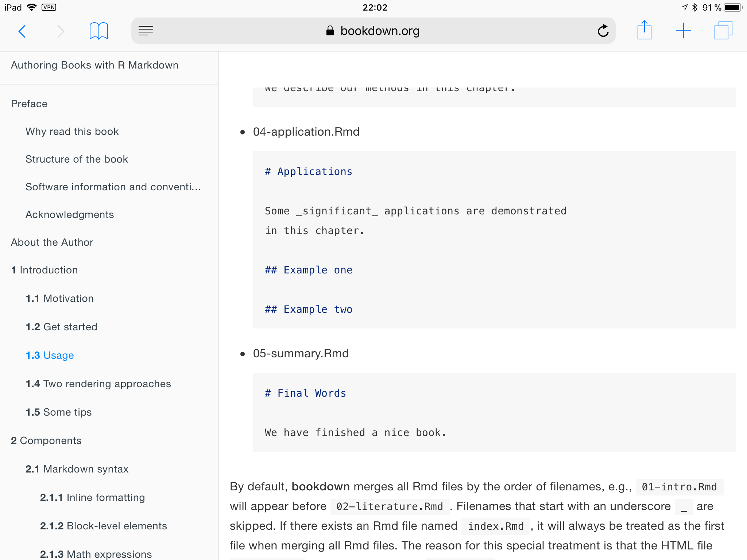Toggle Reader view icon in address bar
747x560 pixels.
[146, 31]
